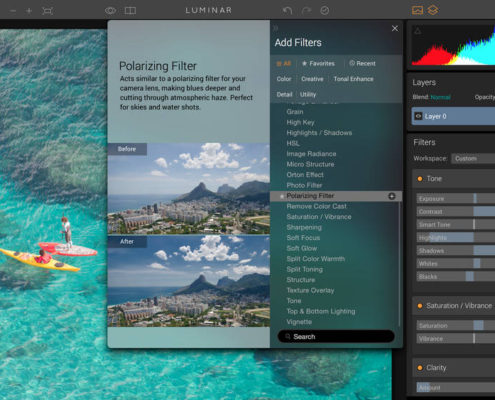Choose the High Key filter

pos(300,122)
